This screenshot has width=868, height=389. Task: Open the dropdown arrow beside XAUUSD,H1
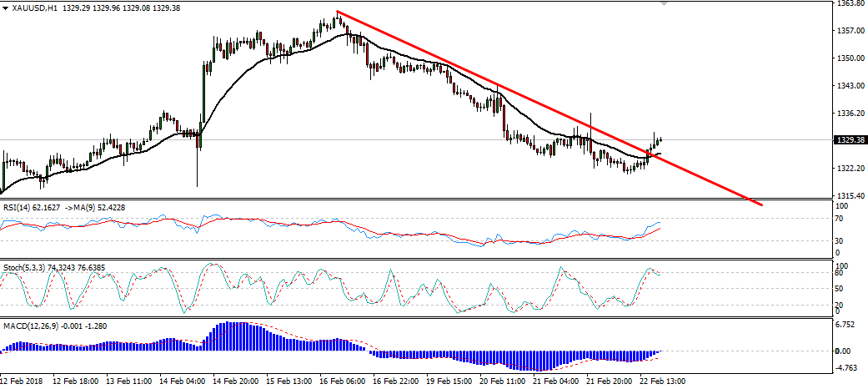(6, 8)
